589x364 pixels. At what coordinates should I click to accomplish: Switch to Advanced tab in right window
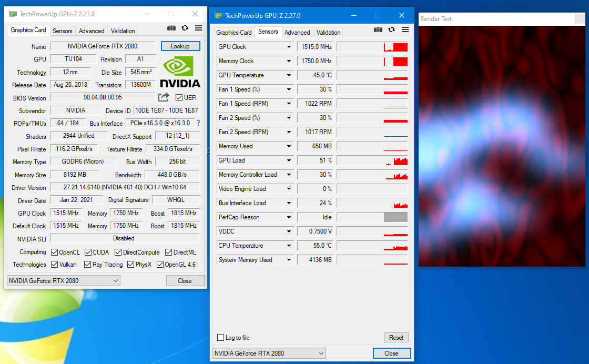click(297, 32)
